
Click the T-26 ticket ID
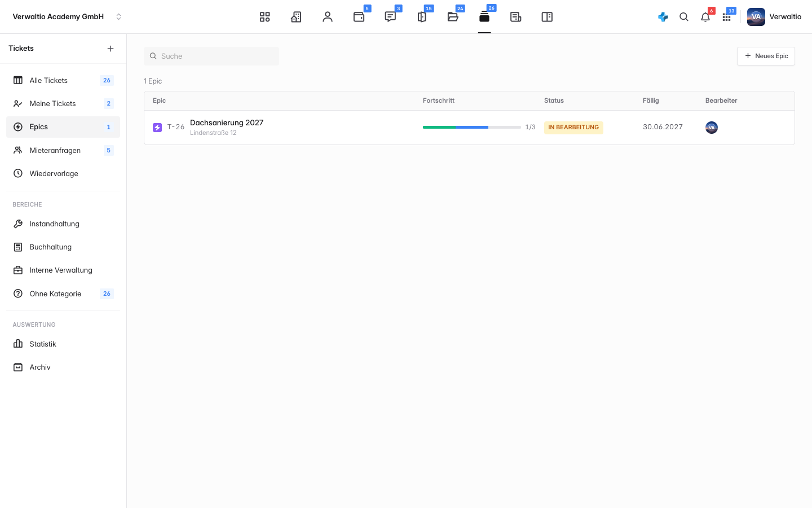click(176, 127)
